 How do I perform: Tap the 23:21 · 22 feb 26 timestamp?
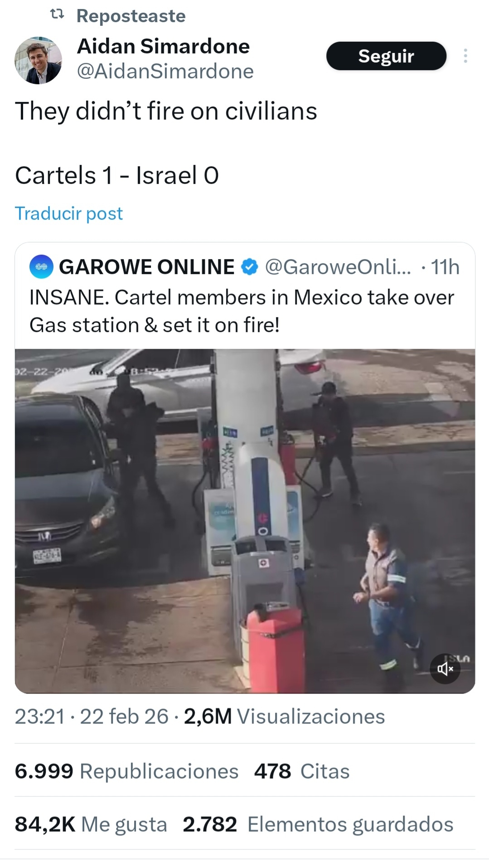(92, 717)
